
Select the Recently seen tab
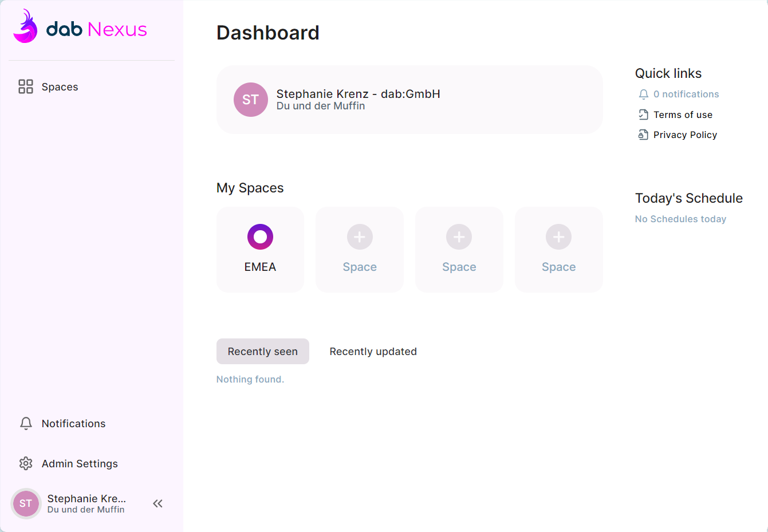pos(262,351)
